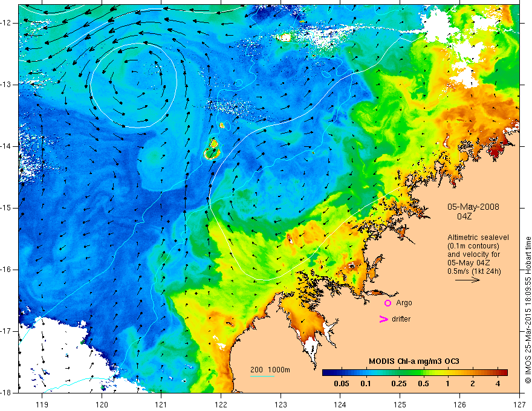
Task: Click the cyan bathymetry contour legend line
Action: click(x=262, y=376)
